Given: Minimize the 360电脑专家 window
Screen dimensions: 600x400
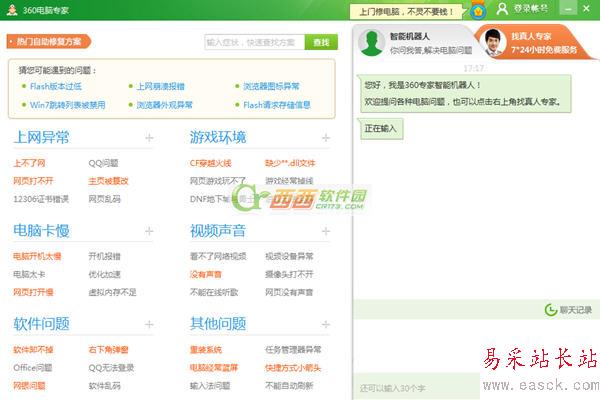Looking at the screenshot, I should [x=568, y=8].
